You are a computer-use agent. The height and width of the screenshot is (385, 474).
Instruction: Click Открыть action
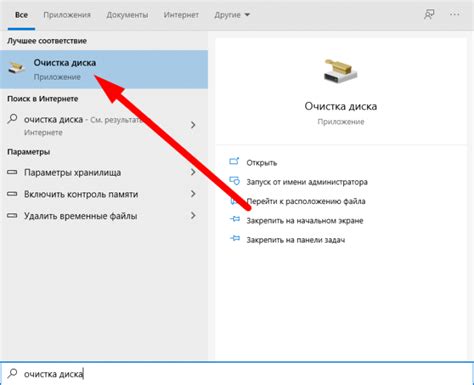[262, 163]
